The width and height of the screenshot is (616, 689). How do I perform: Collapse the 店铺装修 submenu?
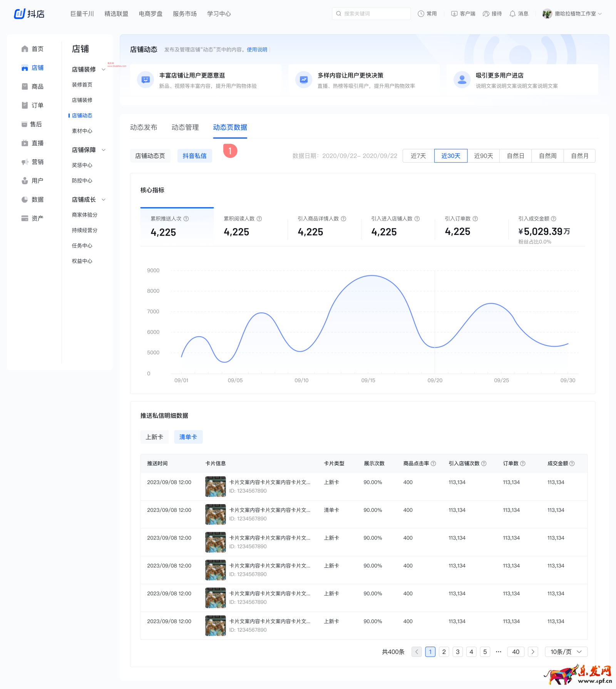coord(104,70)
